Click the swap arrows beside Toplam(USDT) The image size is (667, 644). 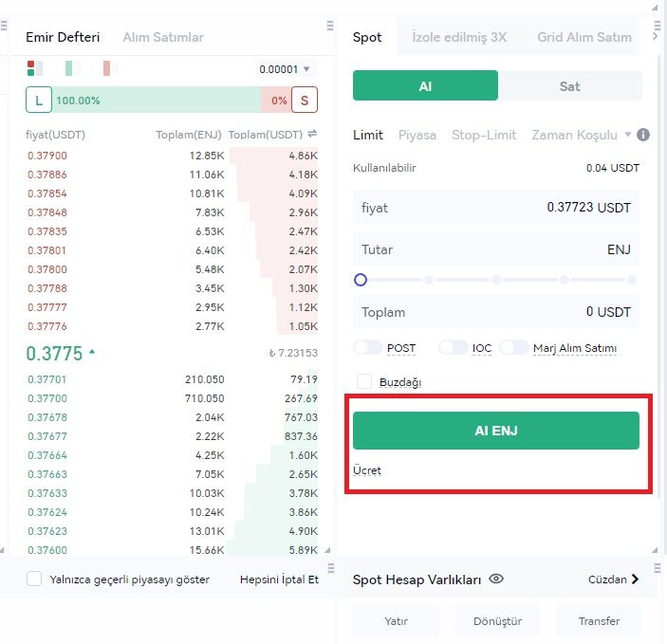point(312,134)
